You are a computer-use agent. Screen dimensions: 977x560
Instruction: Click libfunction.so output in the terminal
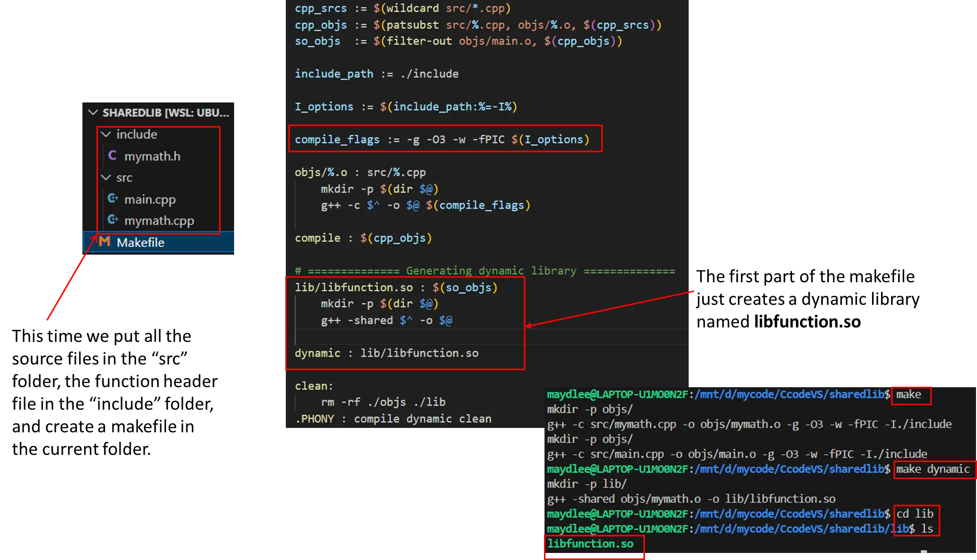tap(590, 543)
